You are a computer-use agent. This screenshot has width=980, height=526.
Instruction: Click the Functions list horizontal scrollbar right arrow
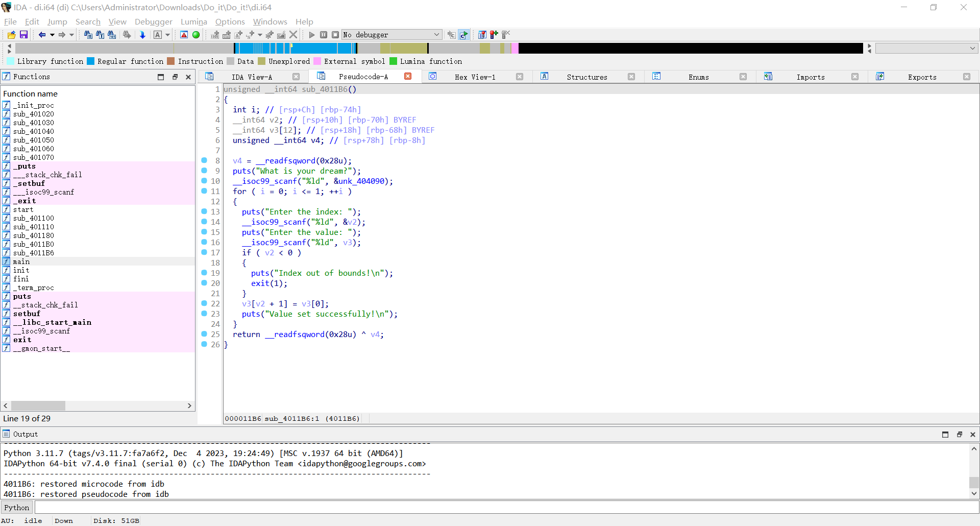189,405
